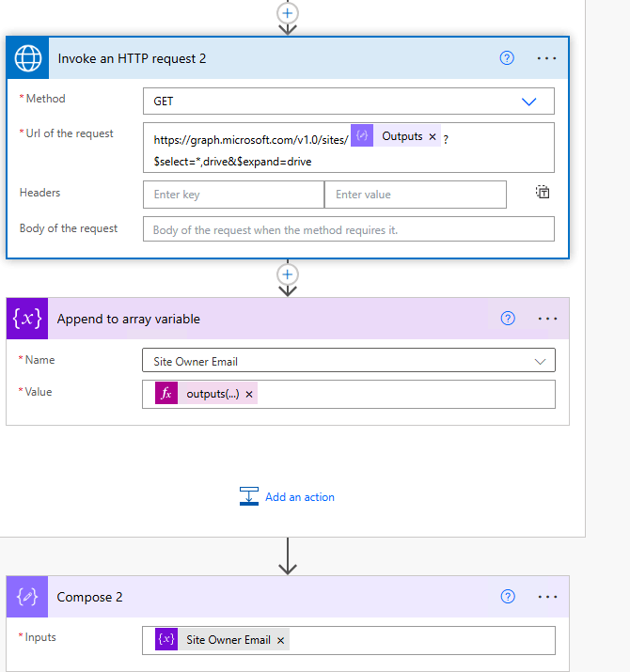
Task: Open the ellipsis menu of Compose 2
Action: pyautogui.click(x=547, y=597)
